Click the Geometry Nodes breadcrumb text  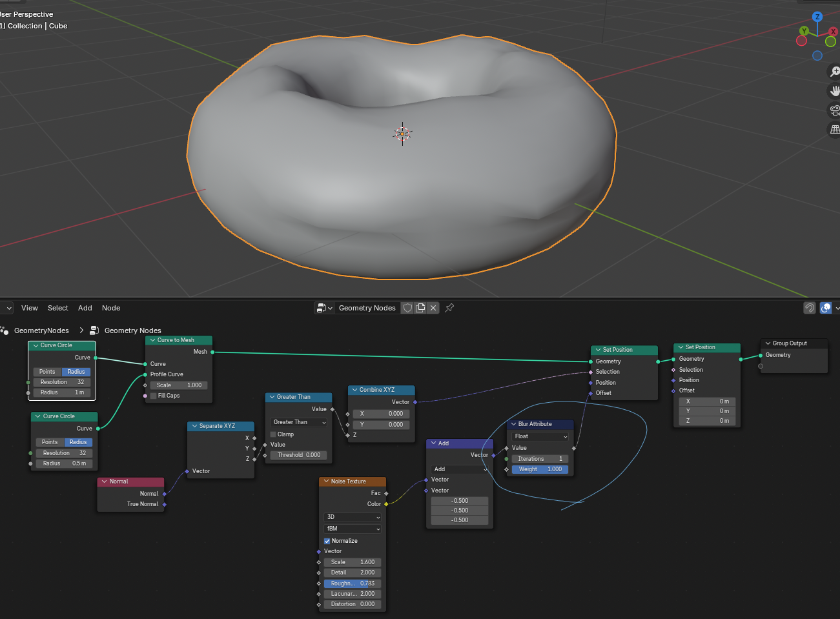(x=133, y=330)
